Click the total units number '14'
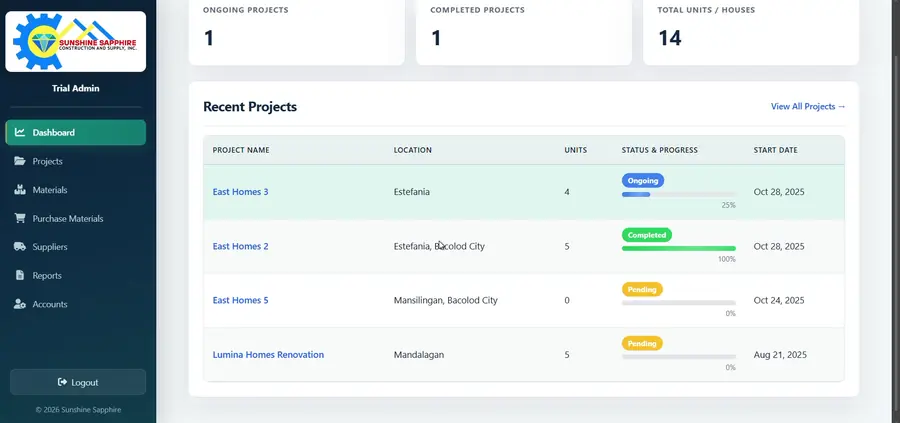The height and width of the screenshot is (423, 900). [670, 38]
